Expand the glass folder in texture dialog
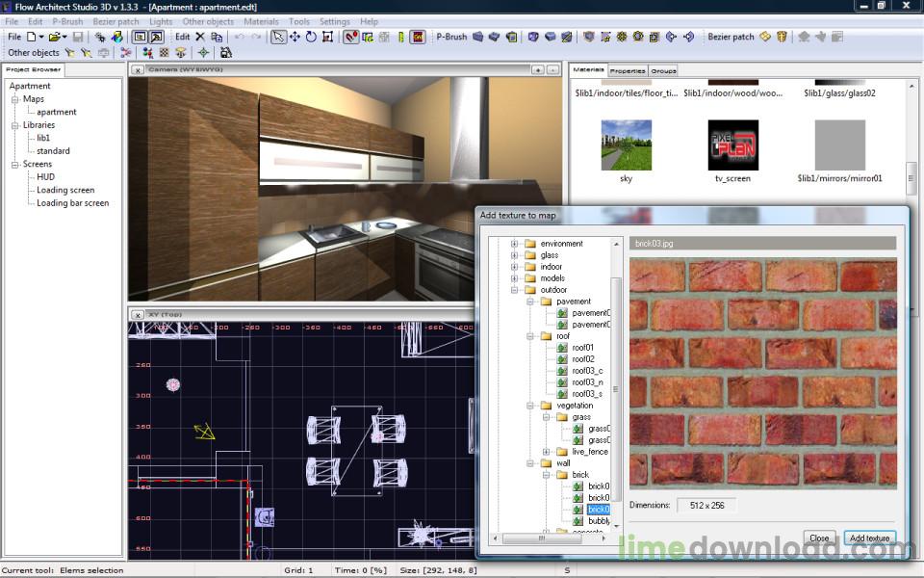The image size is (924, 578). tap(514, 255)
